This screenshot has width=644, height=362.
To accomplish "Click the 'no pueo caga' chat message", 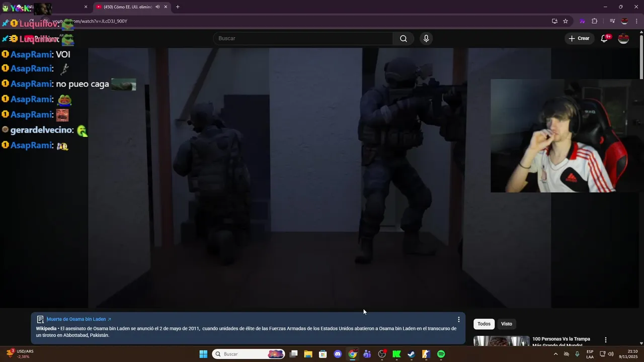I will pyautogui.click(x=83, y=84).
